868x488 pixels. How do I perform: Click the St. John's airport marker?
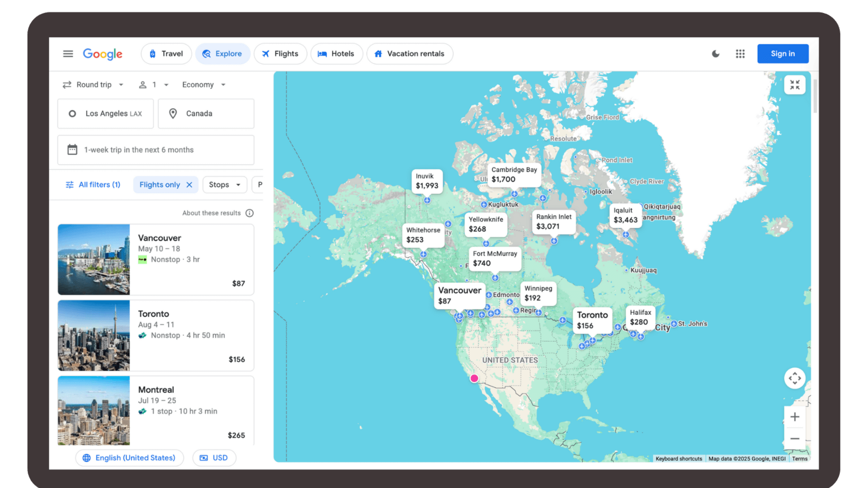[x=674, y=324]
